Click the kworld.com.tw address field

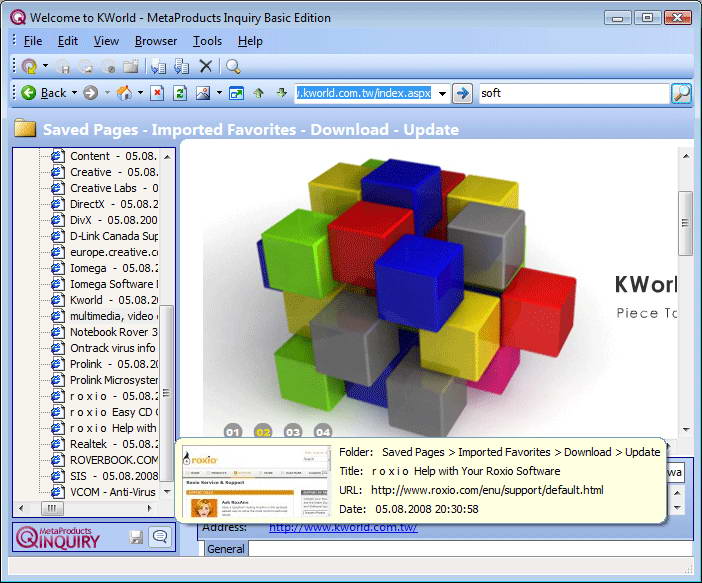click(364, 93)
